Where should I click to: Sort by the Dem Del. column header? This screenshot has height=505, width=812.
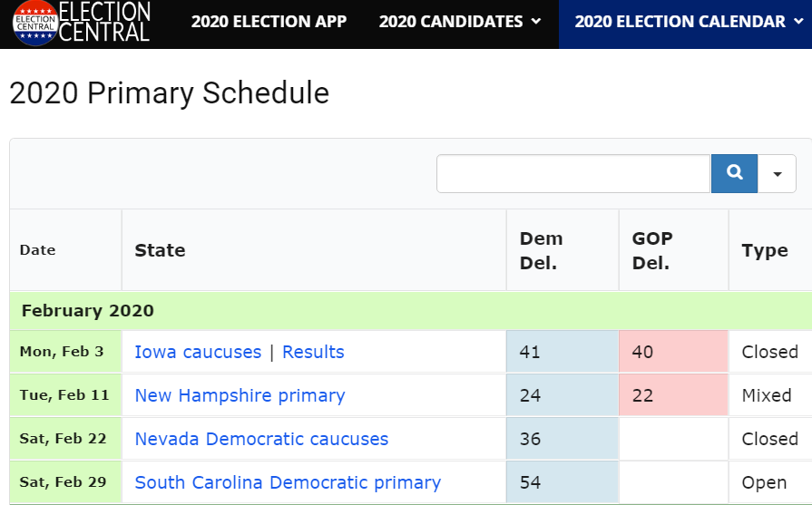coord(542,250)
